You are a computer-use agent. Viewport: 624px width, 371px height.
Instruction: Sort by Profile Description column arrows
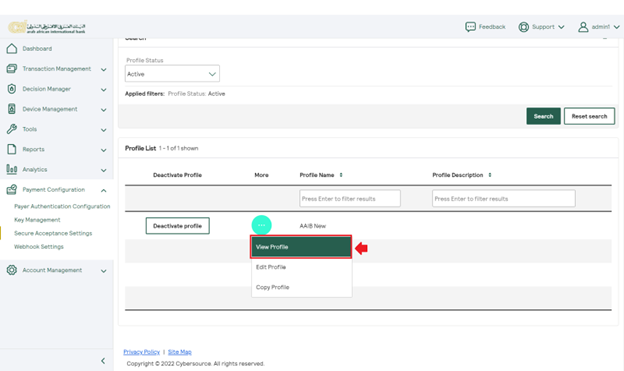point(490,175)
